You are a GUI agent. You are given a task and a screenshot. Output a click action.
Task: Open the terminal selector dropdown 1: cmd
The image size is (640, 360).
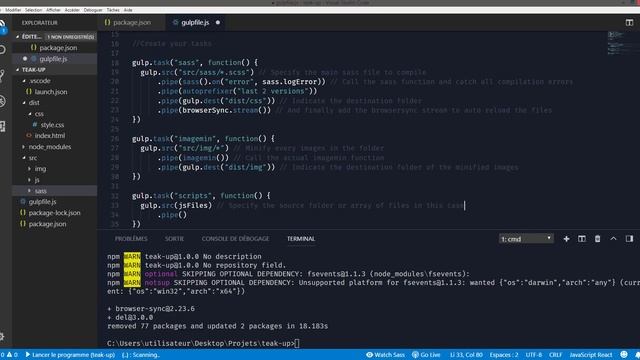[526, 239]
